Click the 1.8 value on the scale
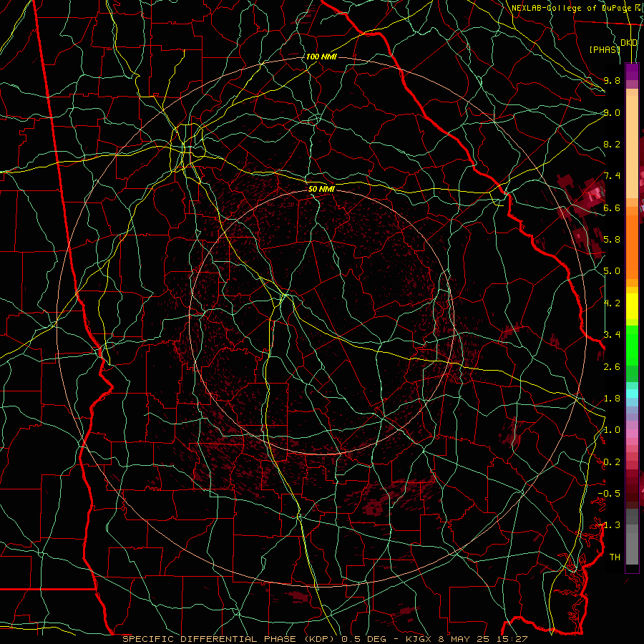644x644 pixels. click(612, 399)
